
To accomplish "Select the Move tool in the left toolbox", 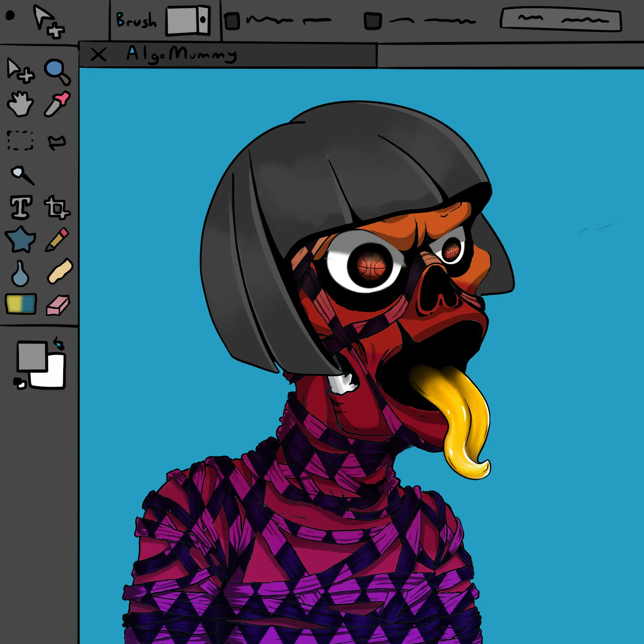I will [20, 70].
